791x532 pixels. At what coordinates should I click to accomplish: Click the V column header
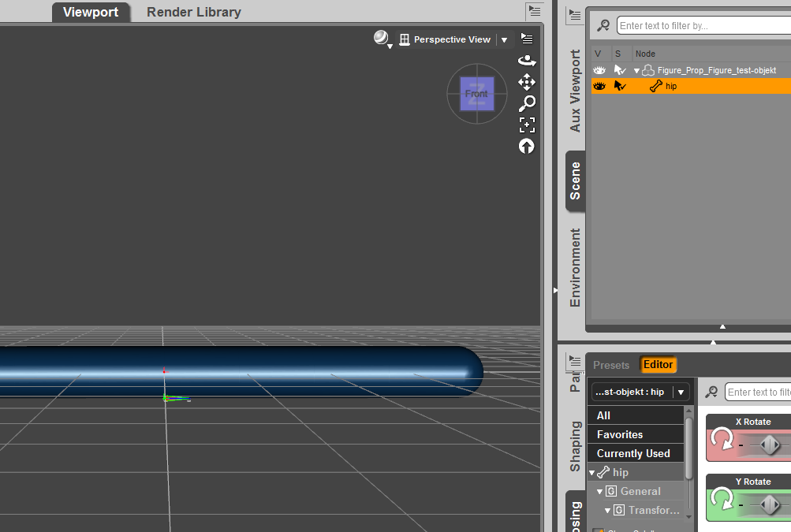(598, 54)
